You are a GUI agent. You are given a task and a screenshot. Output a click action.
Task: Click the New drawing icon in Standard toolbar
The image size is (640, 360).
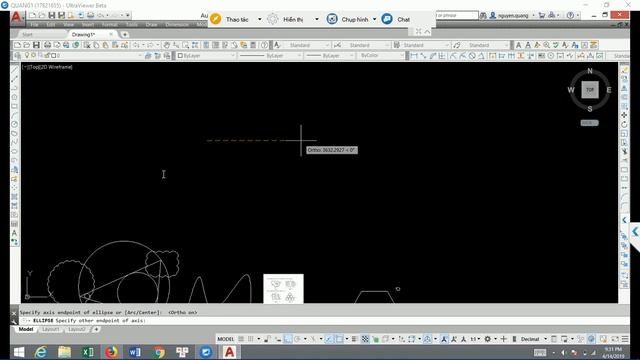point(17,45)
